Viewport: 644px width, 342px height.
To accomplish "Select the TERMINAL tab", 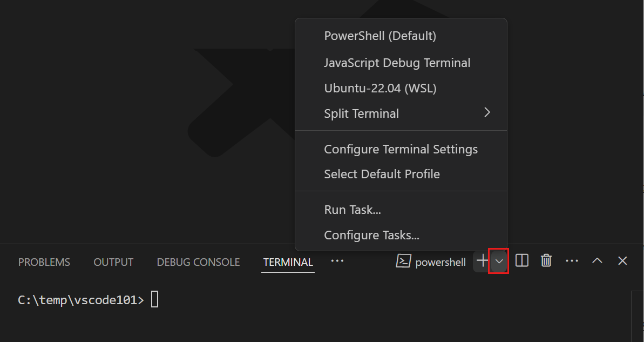I will 288,262.
